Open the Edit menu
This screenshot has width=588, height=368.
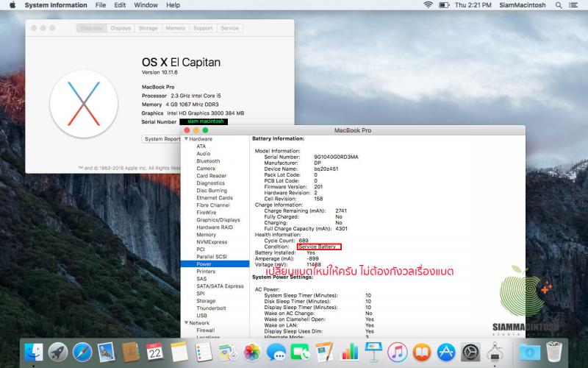pos(120,5)
